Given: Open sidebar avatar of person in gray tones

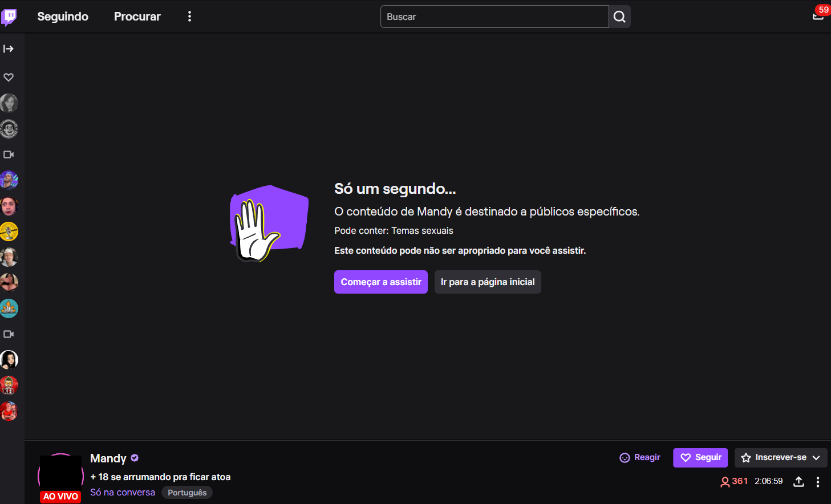Looking at the screenshot, I should click(9, 257).
